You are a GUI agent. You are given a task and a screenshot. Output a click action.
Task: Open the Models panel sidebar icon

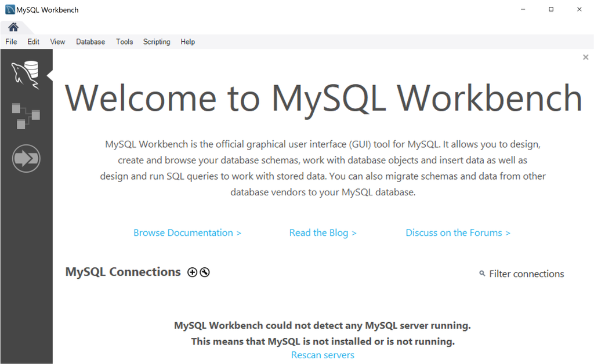click(26, 115)
